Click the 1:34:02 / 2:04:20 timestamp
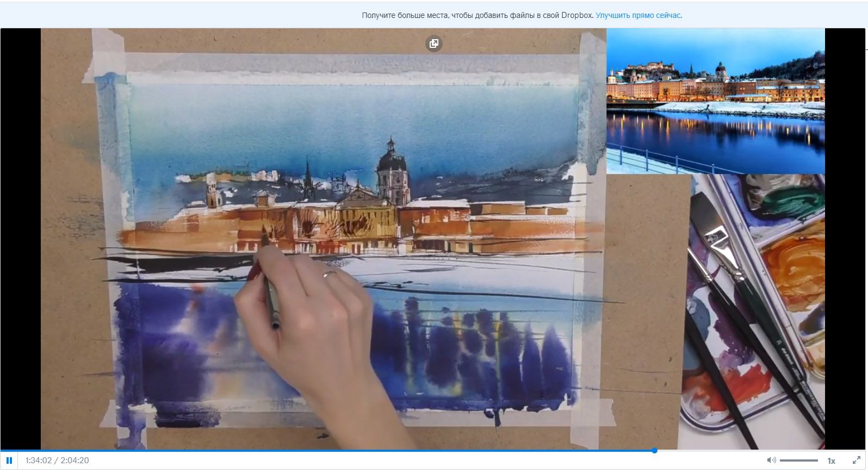 57,460
